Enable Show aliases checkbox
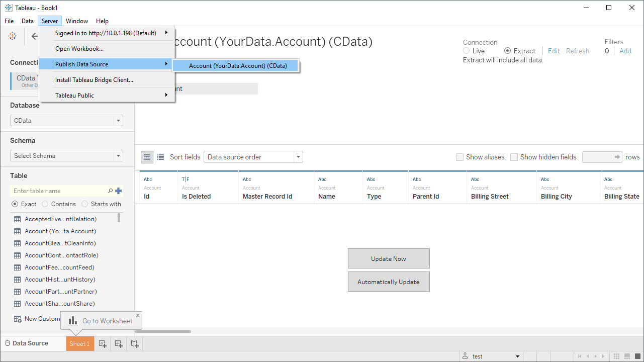 point(459,157)
